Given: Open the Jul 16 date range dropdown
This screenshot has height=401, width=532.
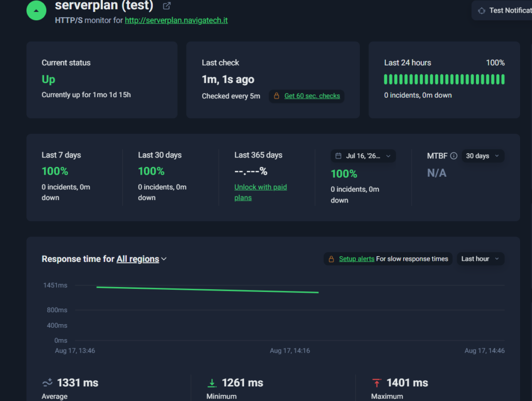Looking at the screenshot, I should click(363, 156).
